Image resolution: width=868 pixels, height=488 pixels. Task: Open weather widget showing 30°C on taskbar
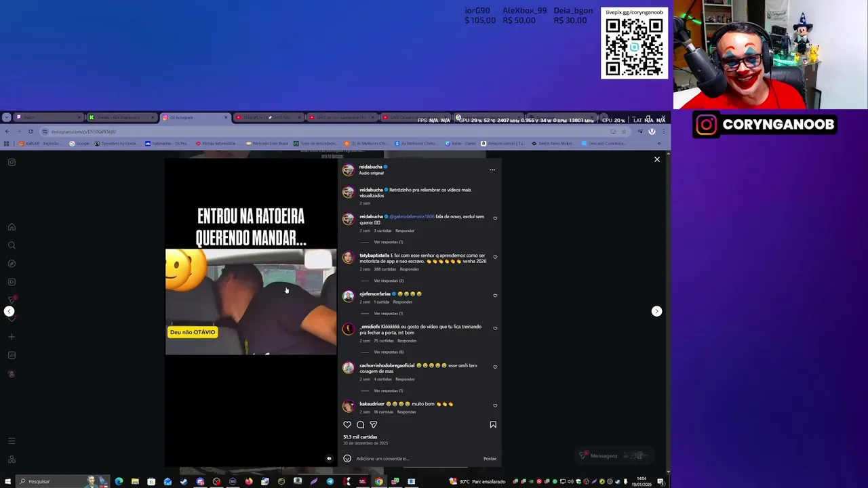[477, 481]
